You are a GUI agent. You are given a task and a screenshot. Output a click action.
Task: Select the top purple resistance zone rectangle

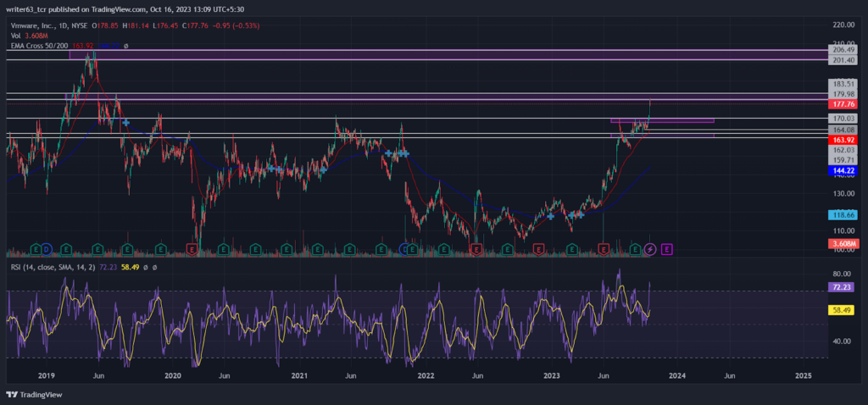pyautogui.click(x=448, y=54)
